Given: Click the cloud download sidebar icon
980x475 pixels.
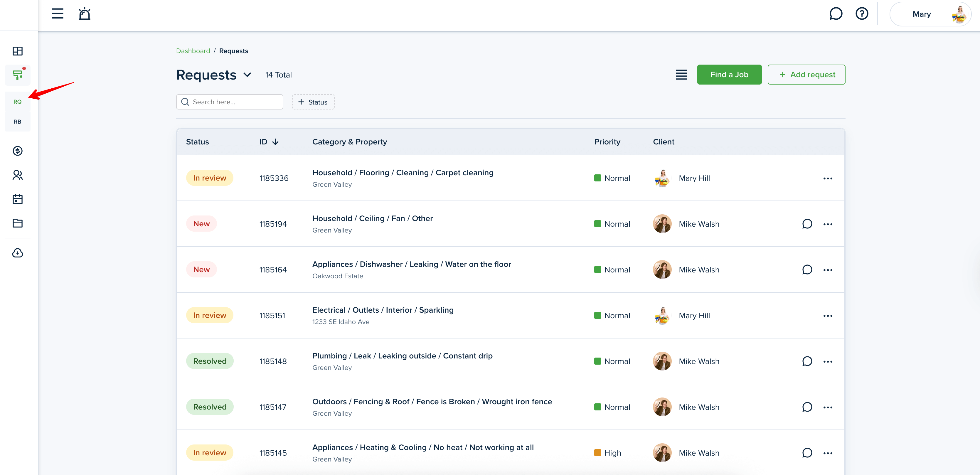Looking at the screenshot, I should 18,253.
